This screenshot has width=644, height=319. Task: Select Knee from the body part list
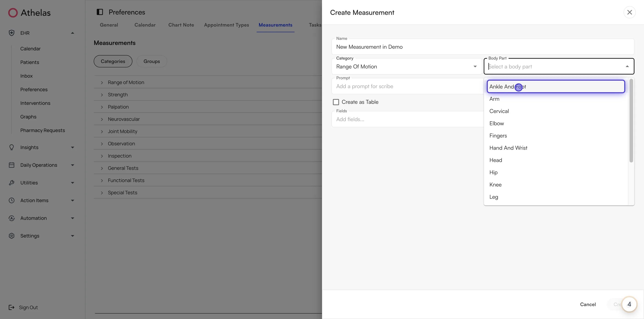point(556,184)
